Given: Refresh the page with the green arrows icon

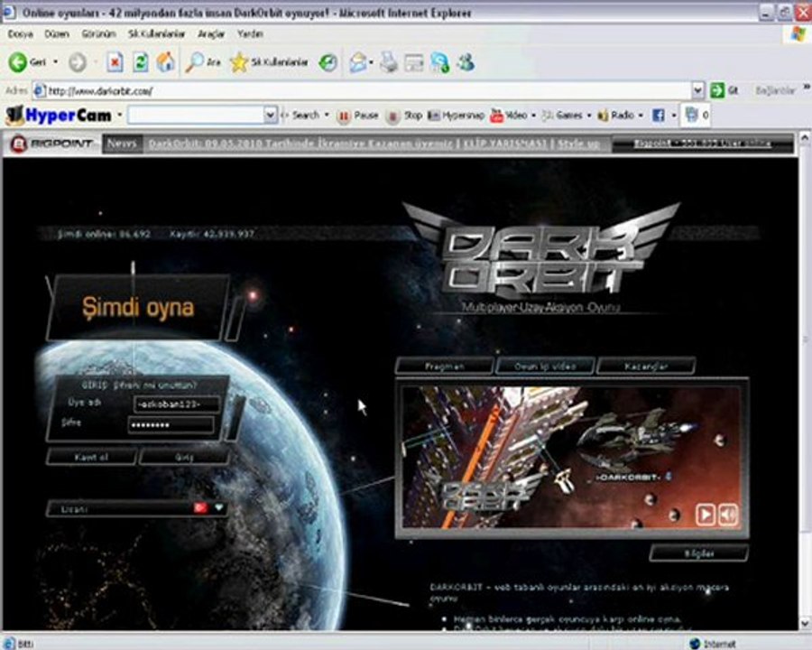Looking at the screenshot, I should (x=140, y=62).
